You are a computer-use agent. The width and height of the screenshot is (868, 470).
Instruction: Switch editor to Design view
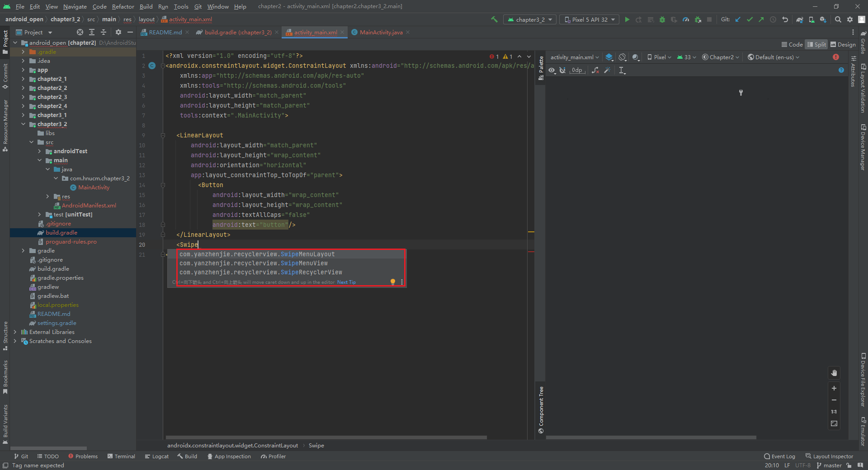[x=843, y=44]
